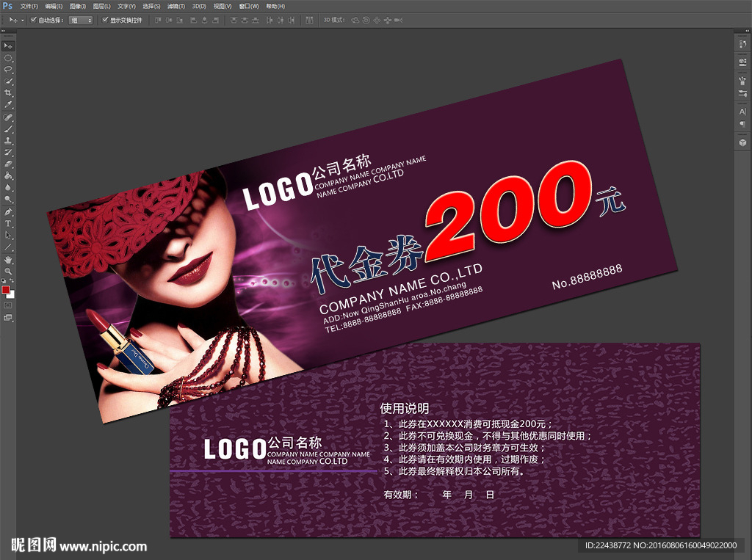
Task: Click the align top edges button
Action: (158, 20)
